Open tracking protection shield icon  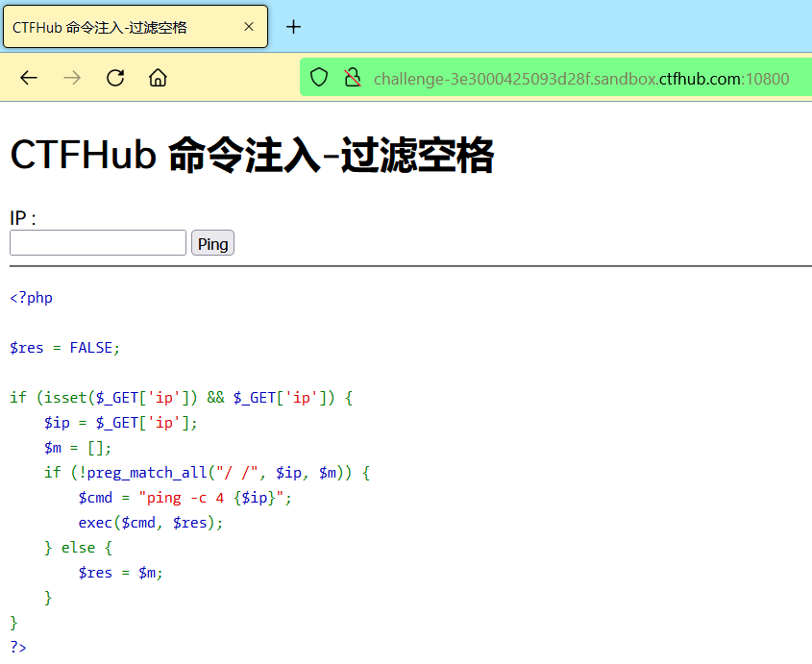[x=319, y=78]
